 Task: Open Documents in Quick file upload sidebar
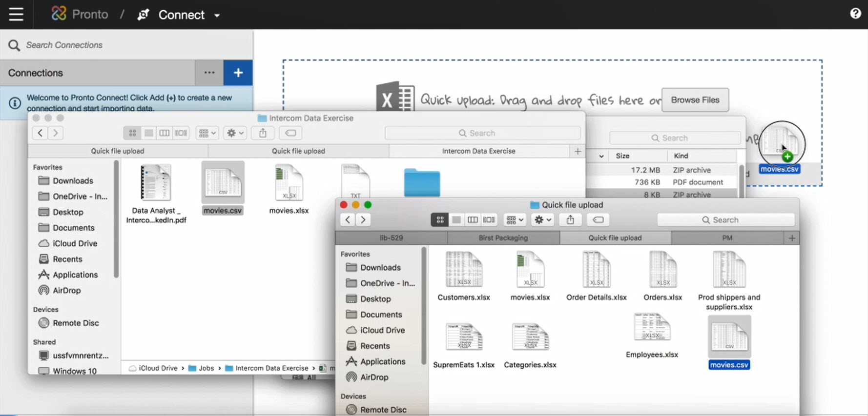(x=374, y=315)
